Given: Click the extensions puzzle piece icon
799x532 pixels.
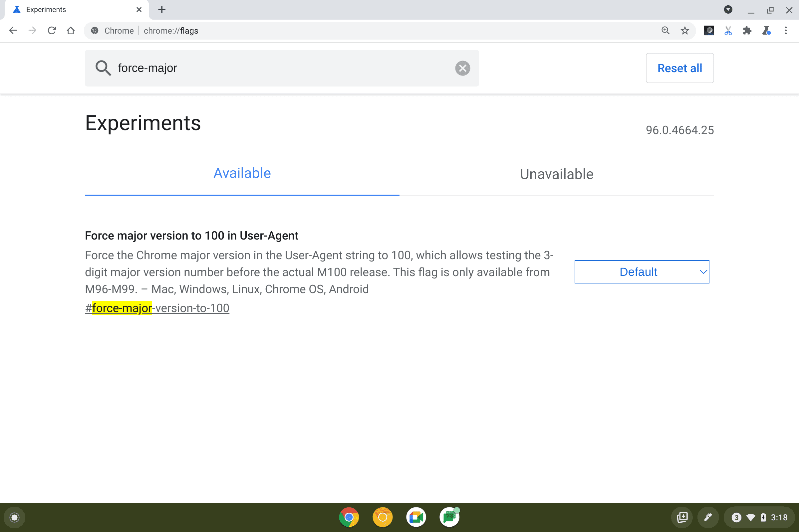Looking at the screenshot, I should point(747,31).
